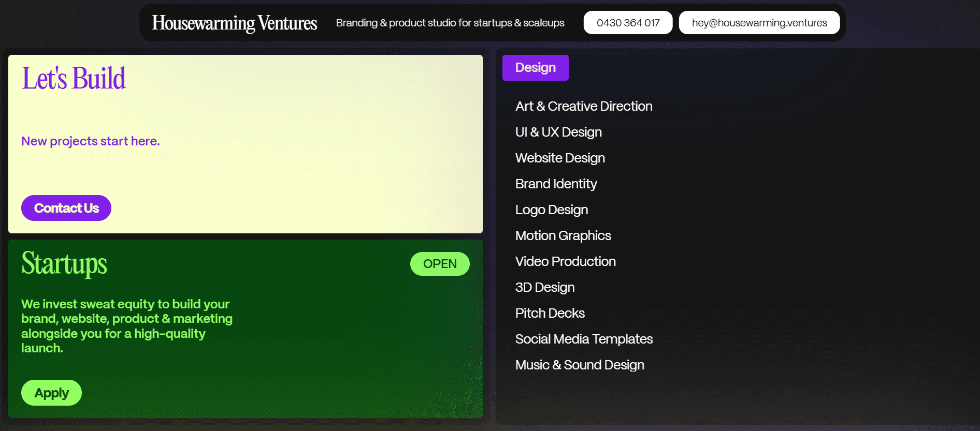Click the Apply button in Startups card
Viewport: 980px width, 431px height.
(x=51, y=393)
